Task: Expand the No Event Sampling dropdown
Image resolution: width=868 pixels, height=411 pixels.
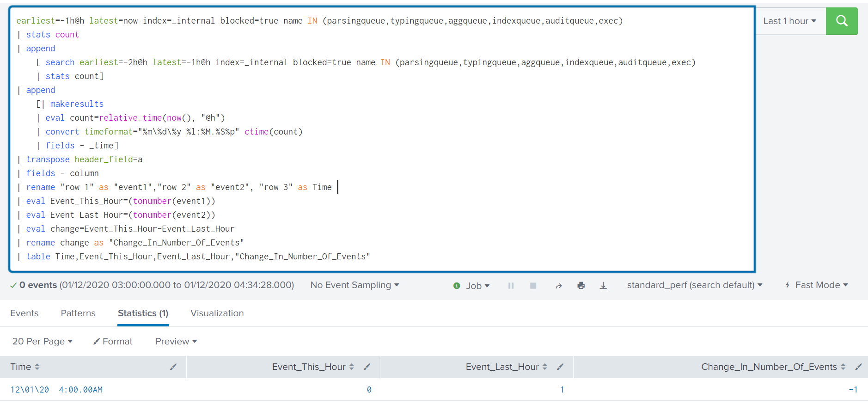Action: pos(355,285)
